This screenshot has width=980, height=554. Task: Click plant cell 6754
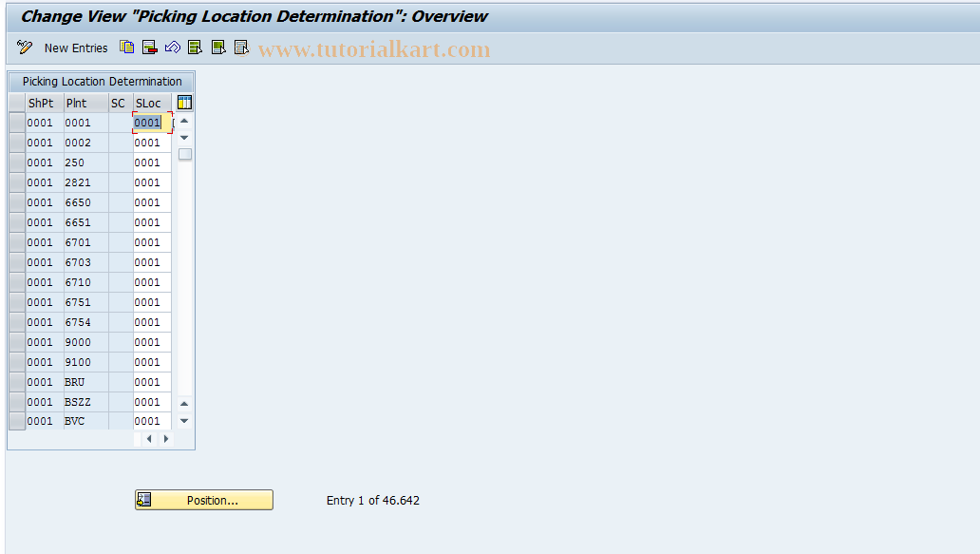click(x=86, y=323)
